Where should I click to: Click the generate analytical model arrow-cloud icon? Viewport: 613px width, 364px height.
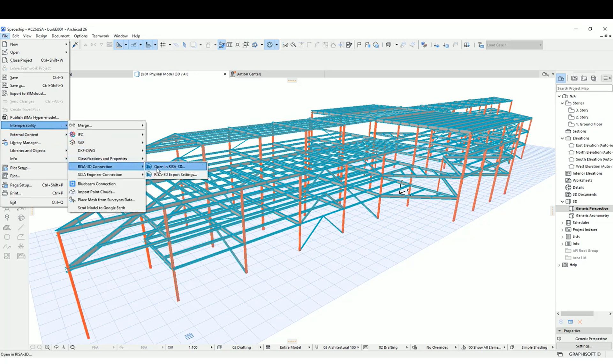click(x=436, y=45)
